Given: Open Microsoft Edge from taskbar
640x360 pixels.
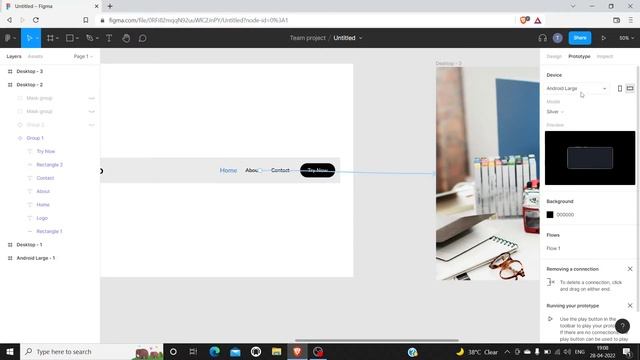Looking at the screenshot, I should click(x=215, y=351).
